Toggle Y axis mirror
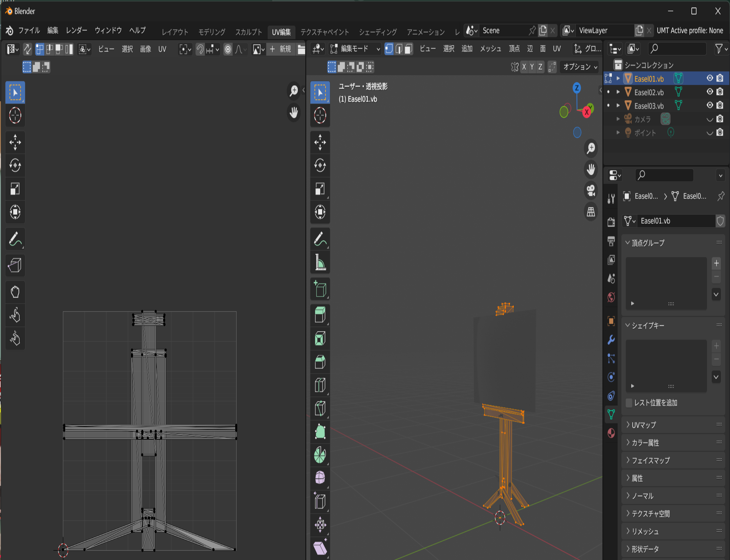The height and width of the screenshot is (560, 730). [532, 67]
